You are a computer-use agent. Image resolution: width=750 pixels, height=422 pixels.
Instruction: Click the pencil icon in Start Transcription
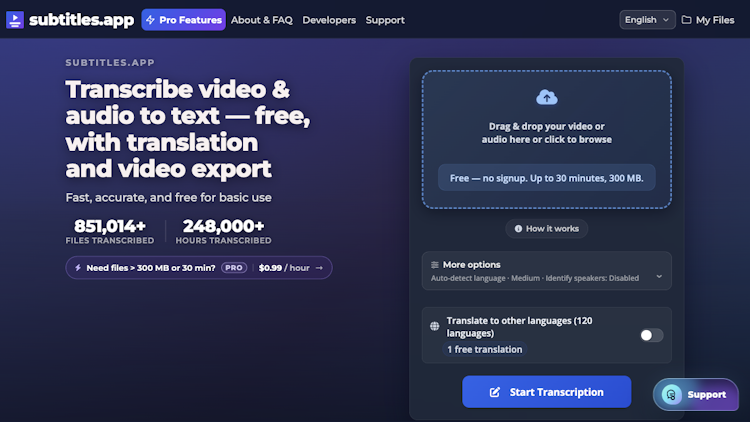coord(495,392)
